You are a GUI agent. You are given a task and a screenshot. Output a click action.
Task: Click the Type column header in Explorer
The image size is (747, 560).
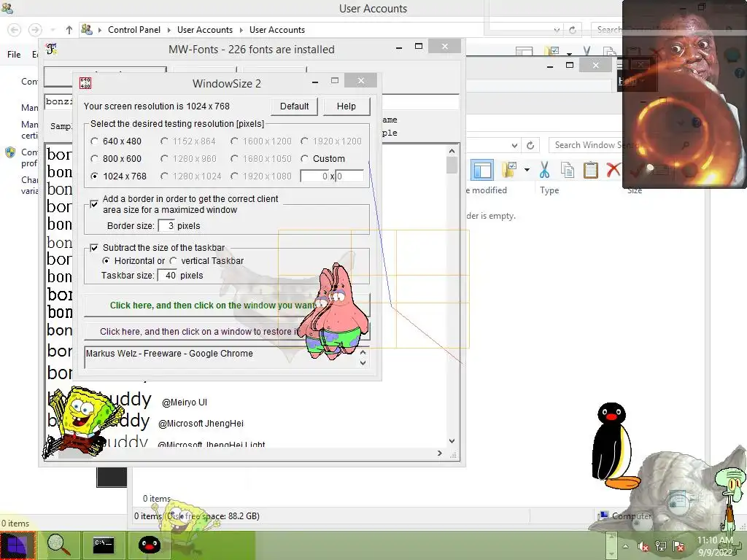pyautogui.click(x=549, y=190)
